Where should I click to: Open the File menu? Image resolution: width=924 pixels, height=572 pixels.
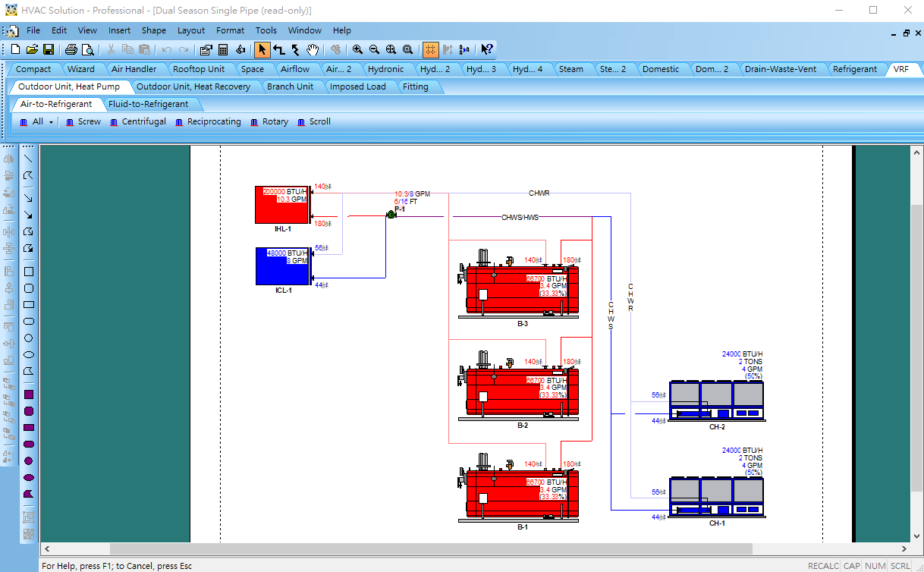point(33,30)
